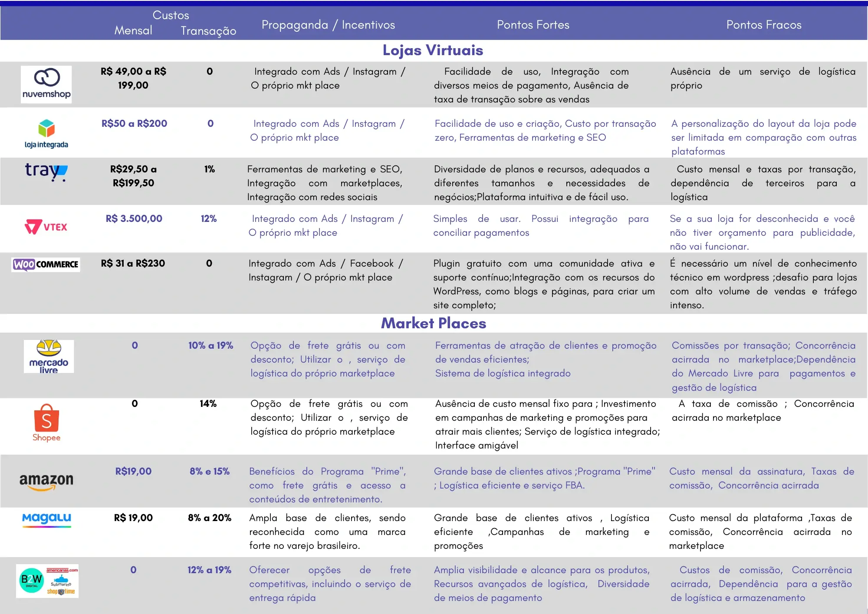Click the WooCommerce logo
868x614 pixels.
pyautogui.click(x=46, y=264)
